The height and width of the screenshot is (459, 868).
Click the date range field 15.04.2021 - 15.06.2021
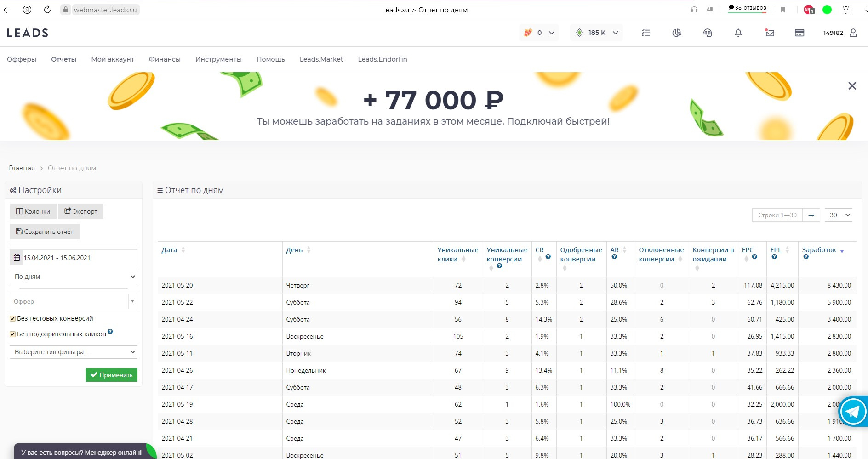(x=74, y=258)
